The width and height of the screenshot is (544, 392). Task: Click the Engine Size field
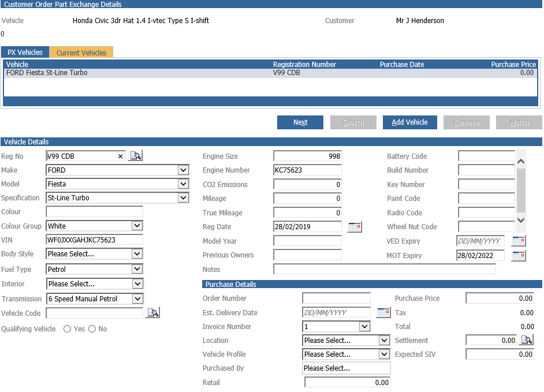click(307, 156)
